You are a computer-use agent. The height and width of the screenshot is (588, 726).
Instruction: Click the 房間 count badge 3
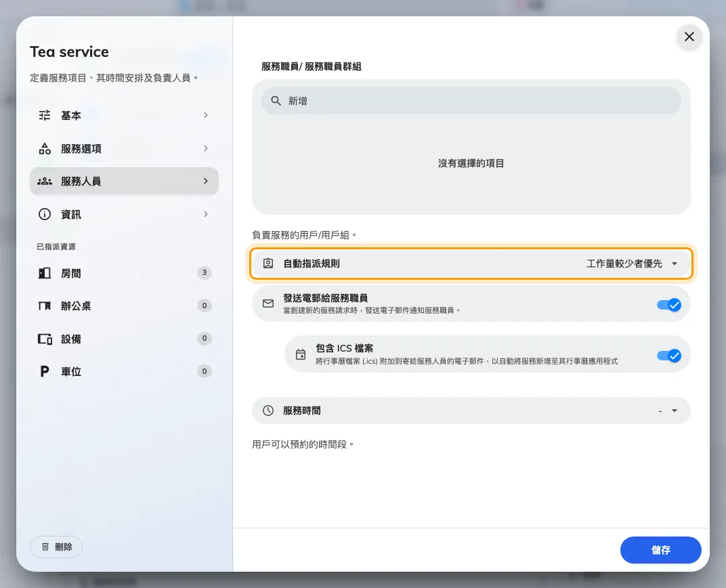coord(205,273)
